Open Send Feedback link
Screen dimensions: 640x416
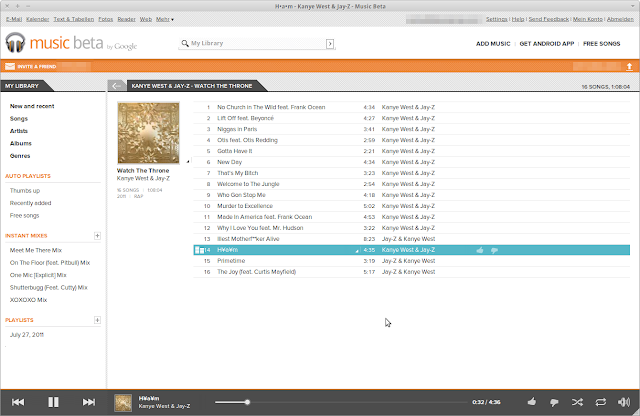[x=549, y=19]
